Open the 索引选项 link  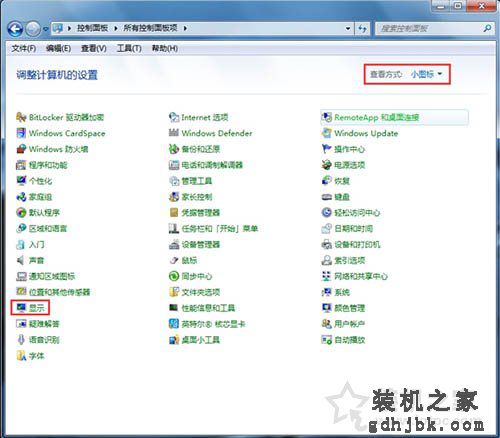350,260
